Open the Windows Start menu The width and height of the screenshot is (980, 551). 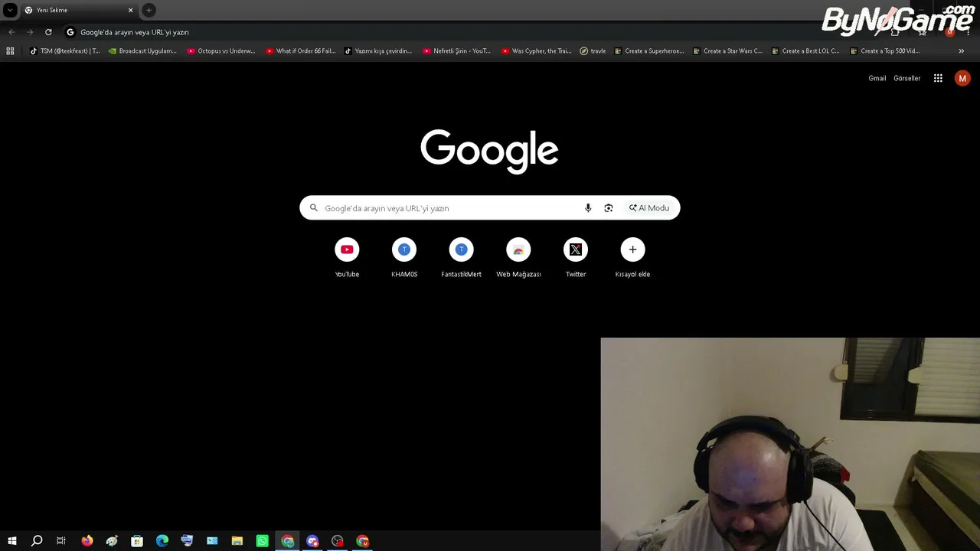click(x=11, y=541)
